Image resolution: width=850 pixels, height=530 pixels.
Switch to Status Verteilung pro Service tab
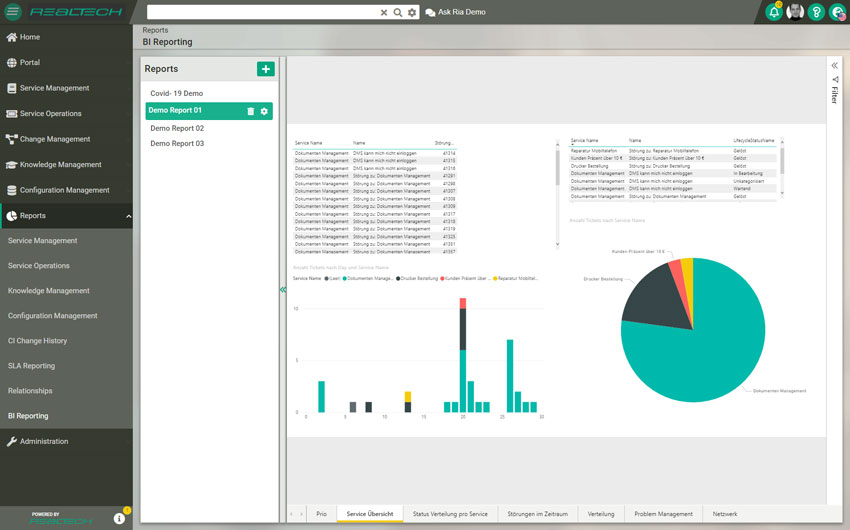(x=450, y=514)
